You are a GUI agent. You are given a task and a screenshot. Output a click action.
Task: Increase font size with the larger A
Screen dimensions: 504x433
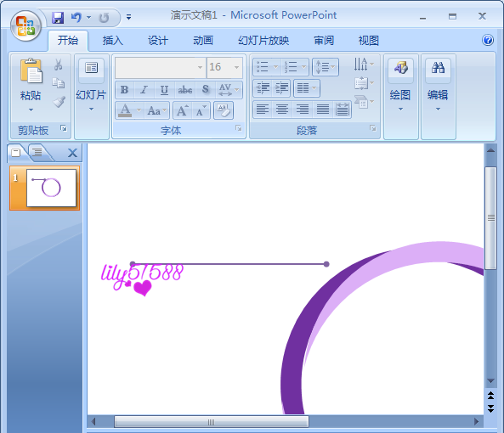pyautogui.click(x=182, y=110)
